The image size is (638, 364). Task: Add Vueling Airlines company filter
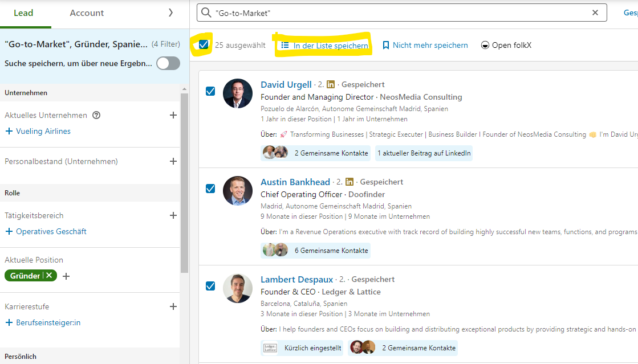(x=38, y=131)
